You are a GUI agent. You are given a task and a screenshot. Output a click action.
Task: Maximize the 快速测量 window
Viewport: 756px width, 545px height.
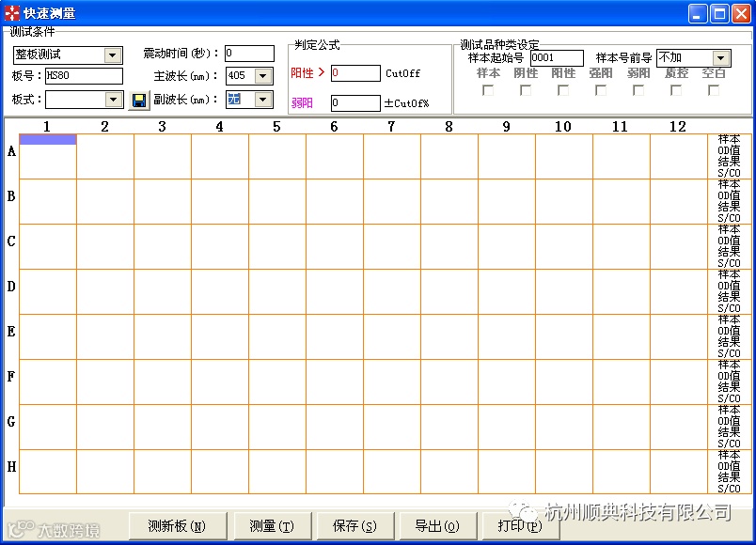719,13
